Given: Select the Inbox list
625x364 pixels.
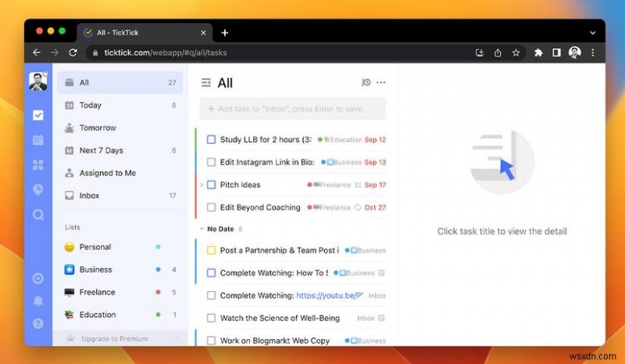Looking at the screenshot, I should pos(120,195).
